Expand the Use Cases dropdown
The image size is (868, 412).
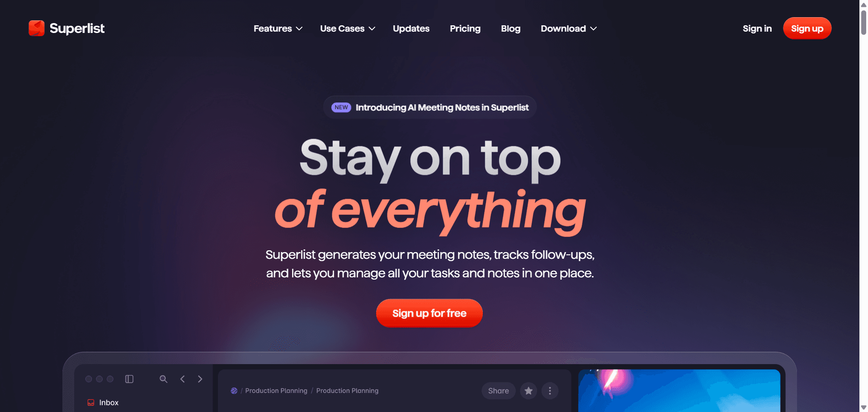tap(348, 28)
